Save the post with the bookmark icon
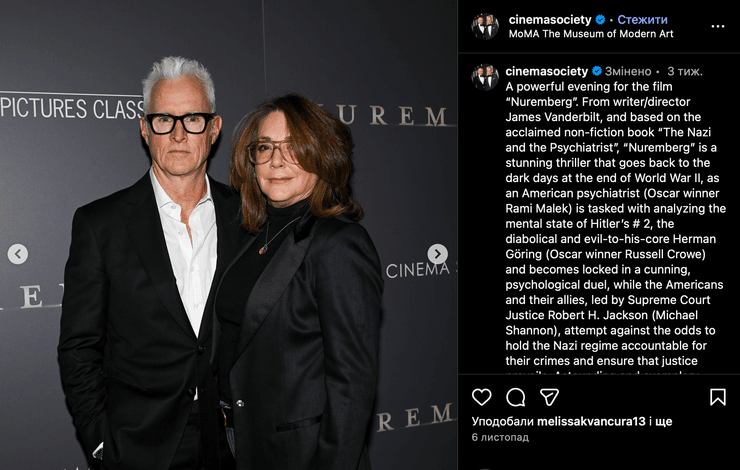 pyautogui.click(x=717, y=397)
